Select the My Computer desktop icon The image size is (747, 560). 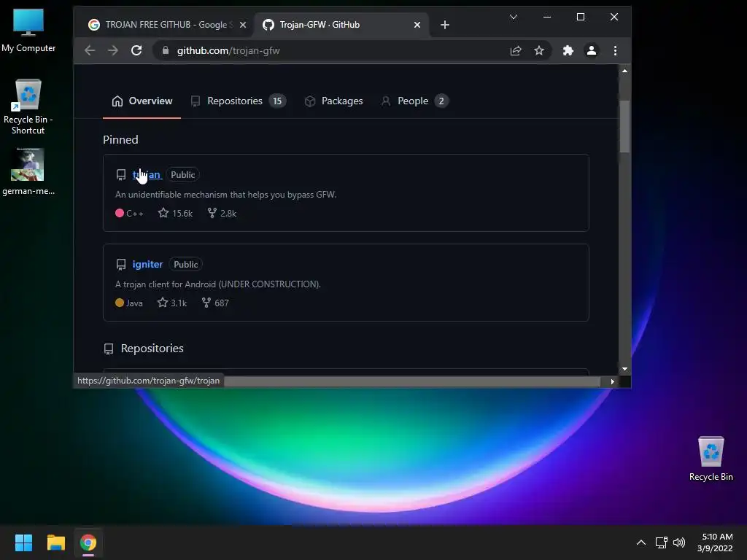(x=28, y=31)
